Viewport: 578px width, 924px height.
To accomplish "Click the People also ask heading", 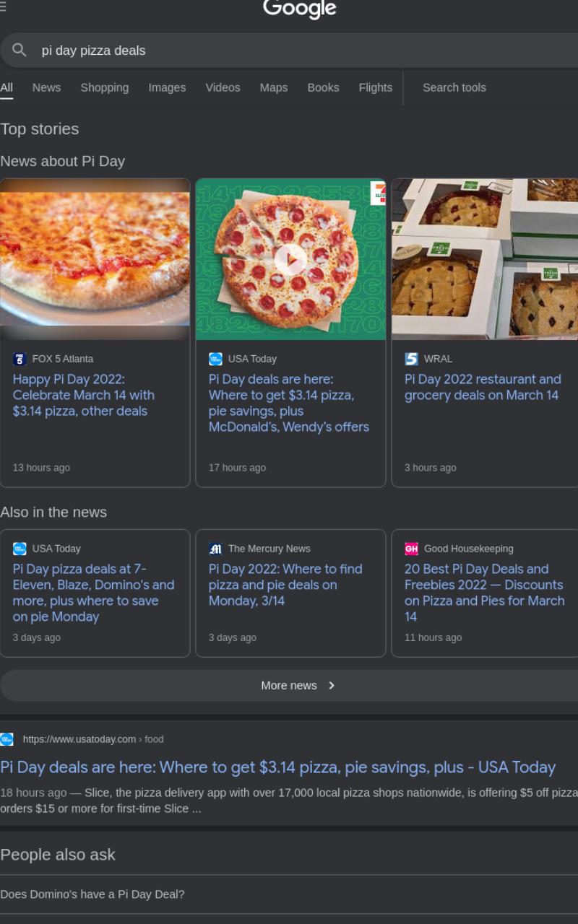I will [x=58, y=855].
